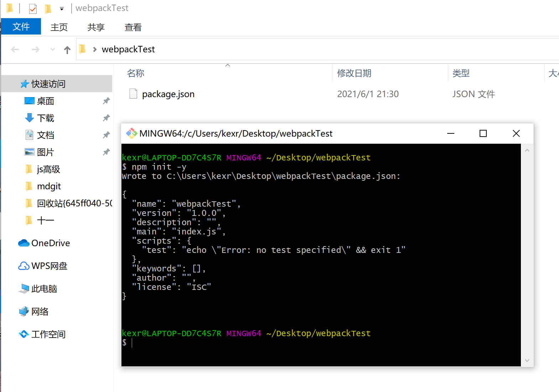Select the package.json file

[168, 94]
